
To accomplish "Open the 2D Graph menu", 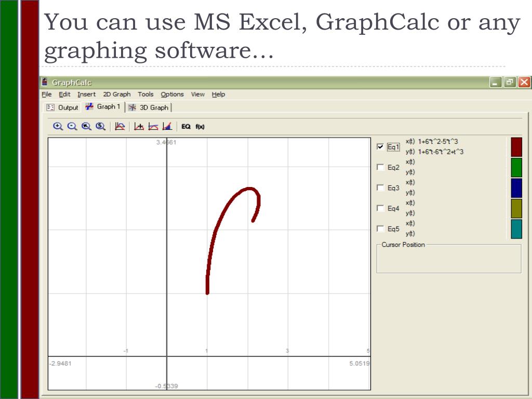I will pyautogui.click(x=117, y=95).
